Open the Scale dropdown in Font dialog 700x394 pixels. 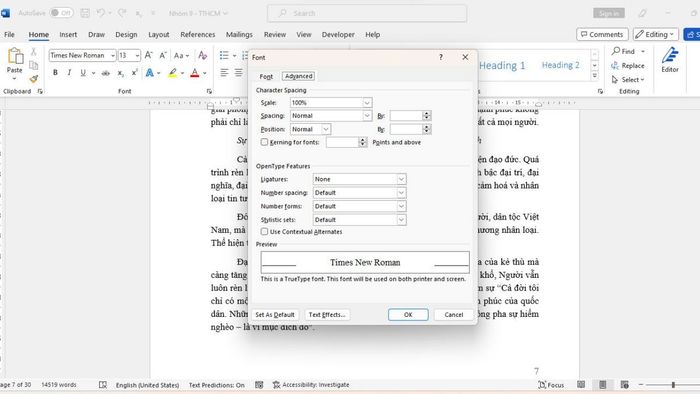pyautogui.click(x=367, y=103)
